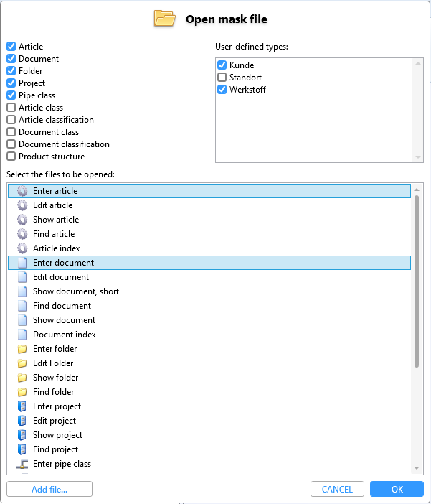Click the document icon beside Edit document

click(x=22, y=277)
